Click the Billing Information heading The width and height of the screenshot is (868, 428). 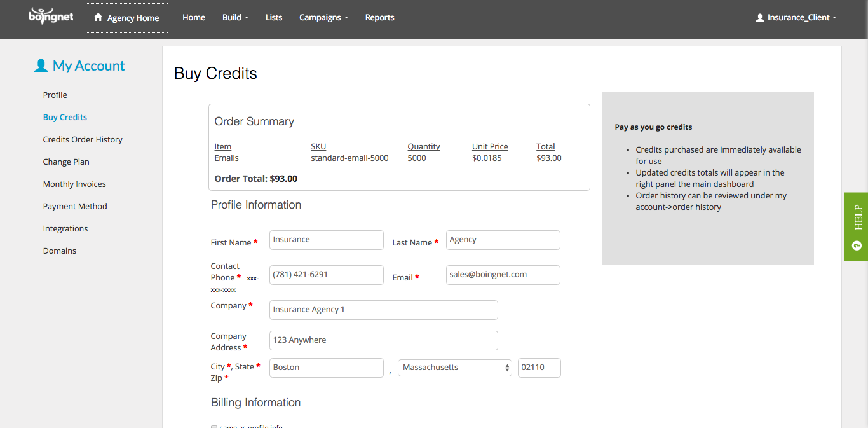click(255, 403)
